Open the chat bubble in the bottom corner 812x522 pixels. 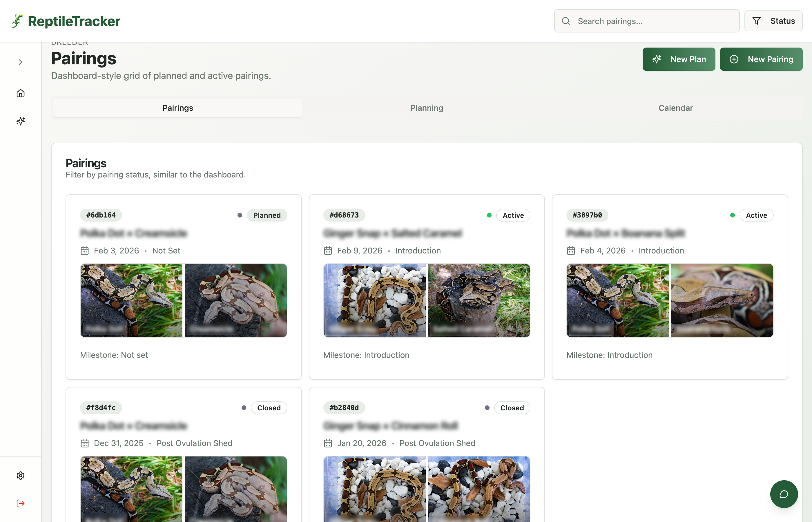click(784, 494)
